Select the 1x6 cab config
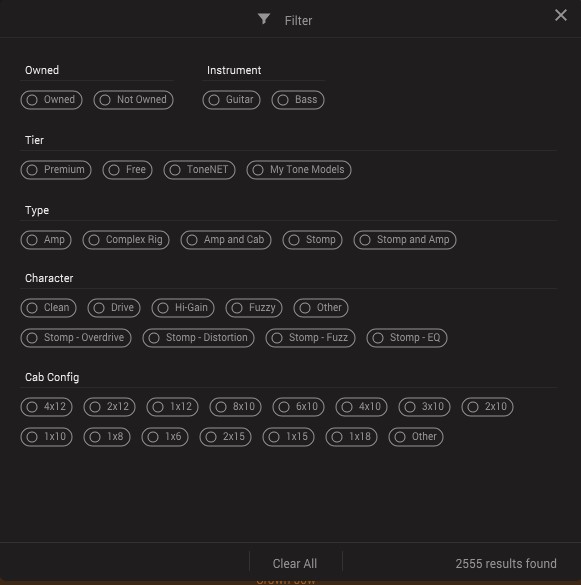The height and width of the screenshot is (585, 581). click(165, 437)
